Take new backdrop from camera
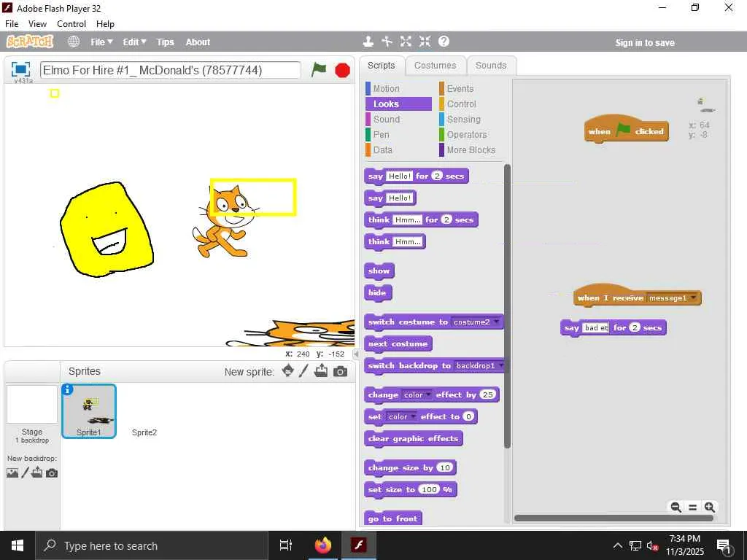 52,472
